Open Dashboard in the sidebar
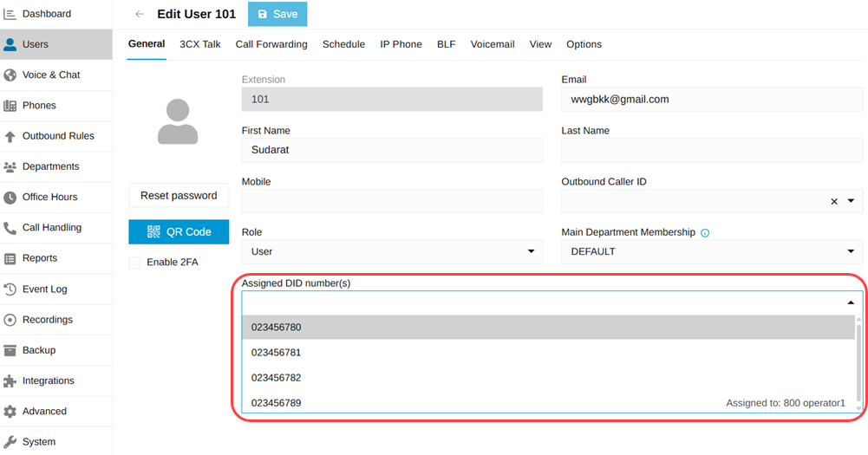The width and height of the screenshot is (868, 455). point(55,14)
